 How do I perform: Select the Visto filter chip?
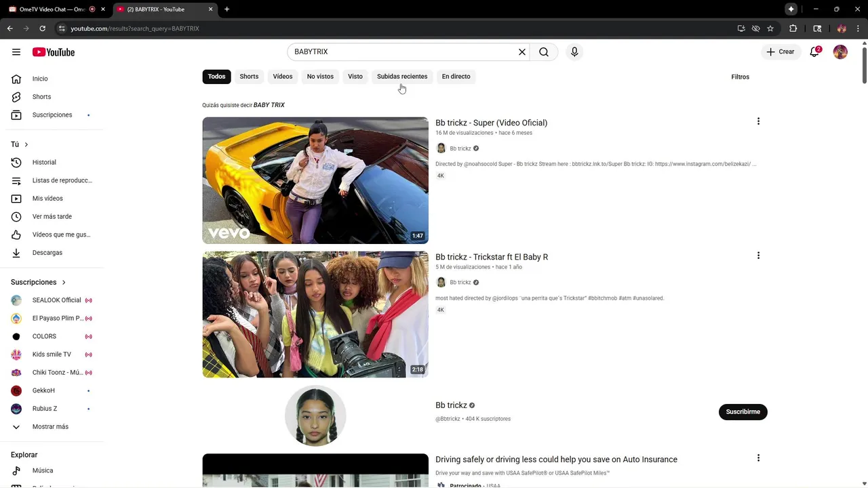[x=355, y=77]
